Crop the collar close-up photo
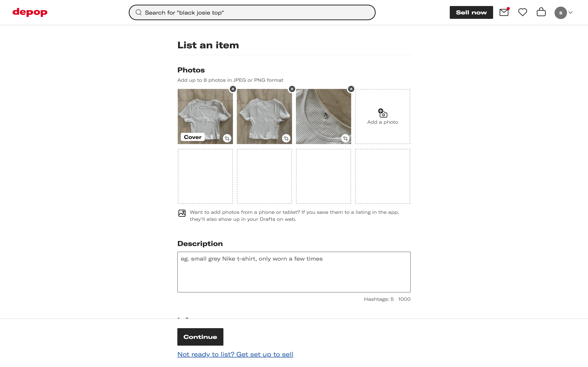588x367 pixels. tap(345, 138)
